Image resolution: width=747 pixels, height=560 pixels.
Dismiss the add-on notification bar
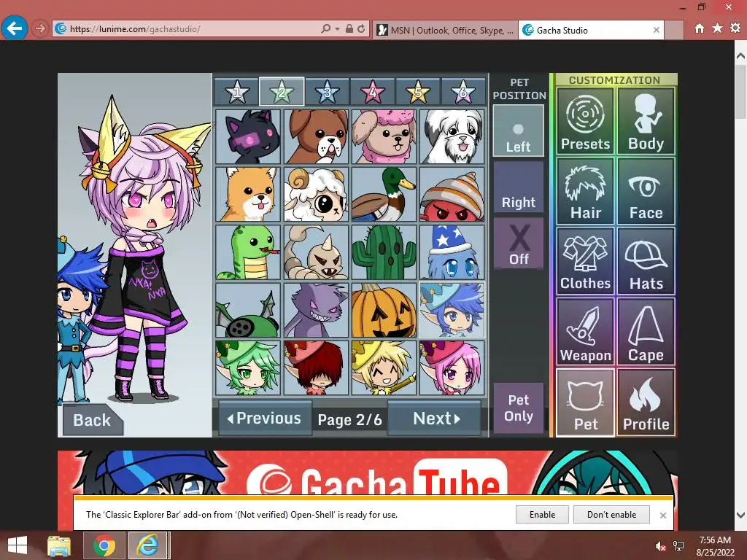pyautogui.click(x=662, y=516)
